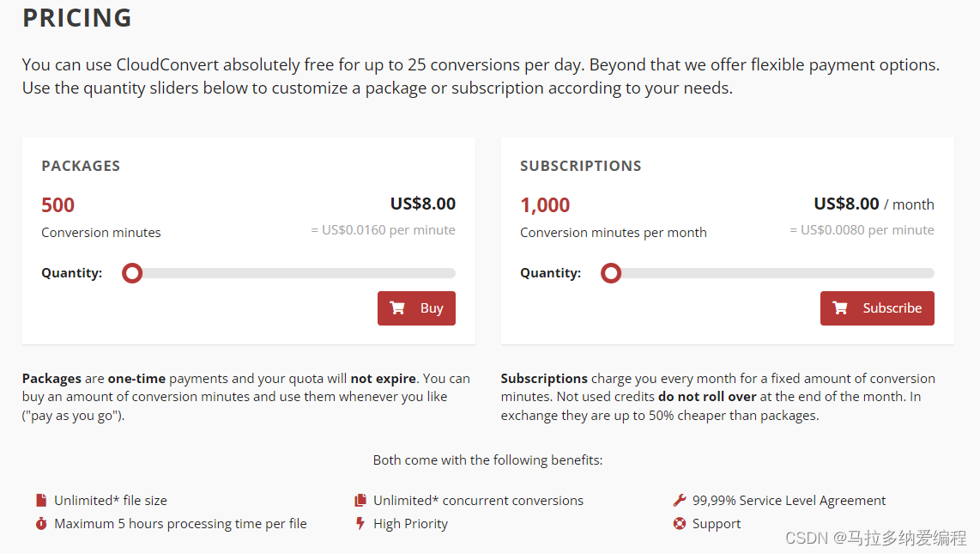The height and width of the screenshot is (554, 980).
Task: Click the SUBSCRIPTIONS card heading
Action: tap(580, 166)
